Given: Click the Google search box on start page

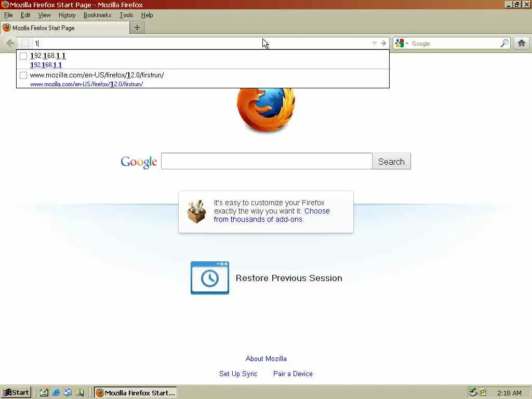Looking at the screenshot, I should [267, 161].
